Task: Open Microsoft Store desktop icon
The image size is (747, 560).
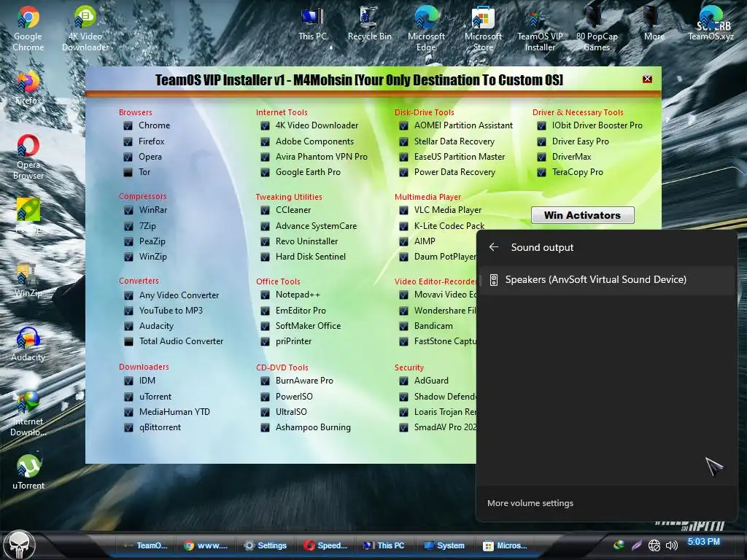Action: click(x=483, y=28)
